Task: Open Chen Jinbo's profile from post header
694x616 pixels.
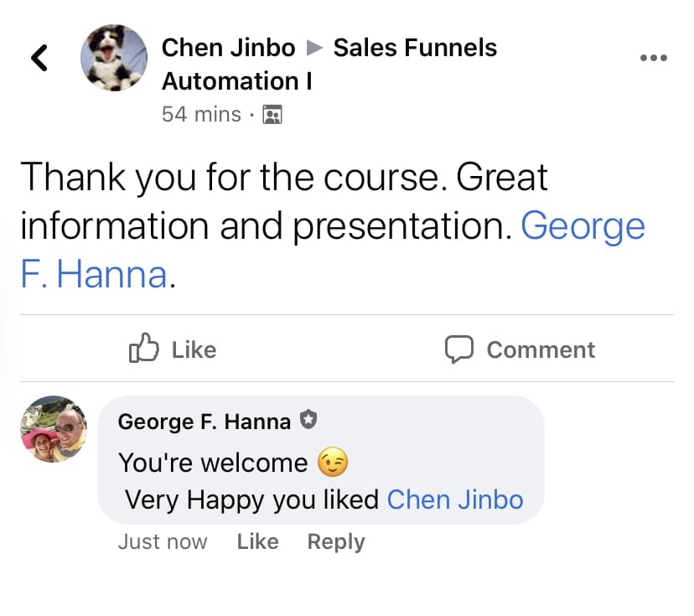Action: 228,48
